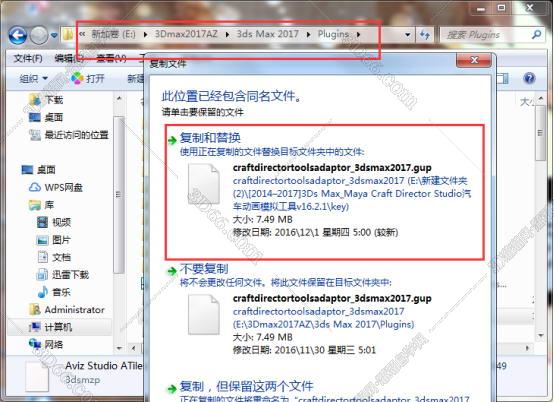Expand the arrow after 3Dmax2017AZ
Image resolution: width=554 pixels, height=402 pixels.
click(227, 35)
